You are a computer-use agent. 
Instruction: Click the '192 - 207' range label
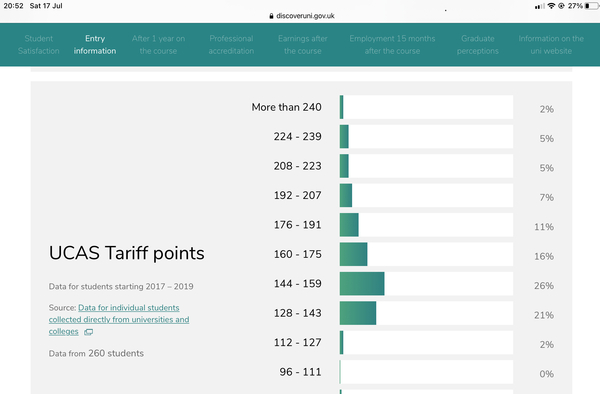click(297, 195)
